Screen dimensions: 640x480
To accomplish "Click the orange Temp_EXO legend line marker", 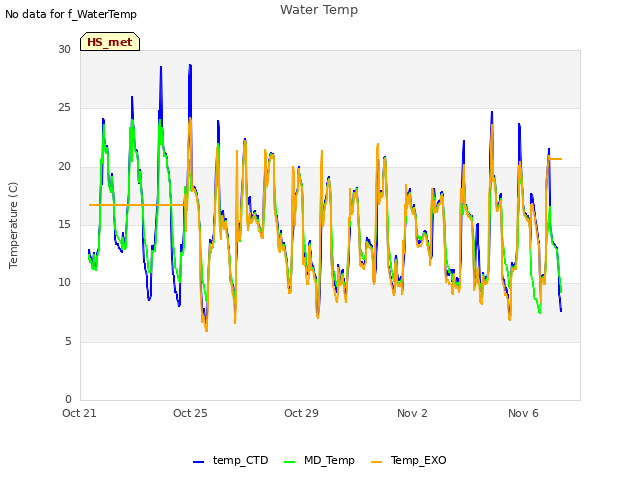I will tap(376, 462).
